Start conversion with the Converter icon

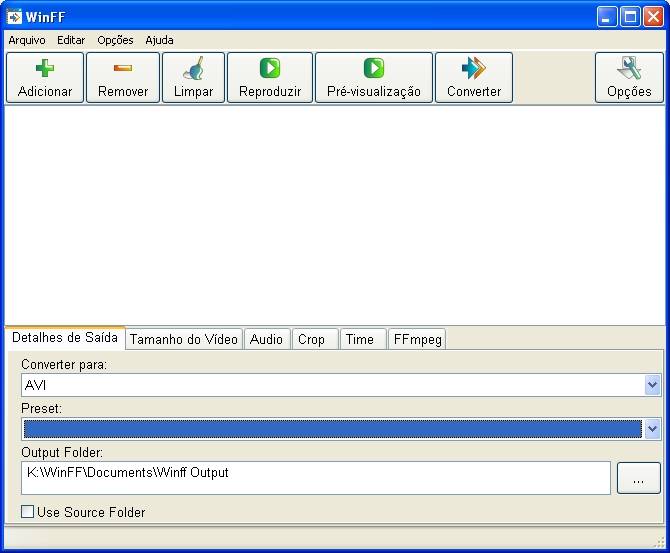tap(473, 69)
